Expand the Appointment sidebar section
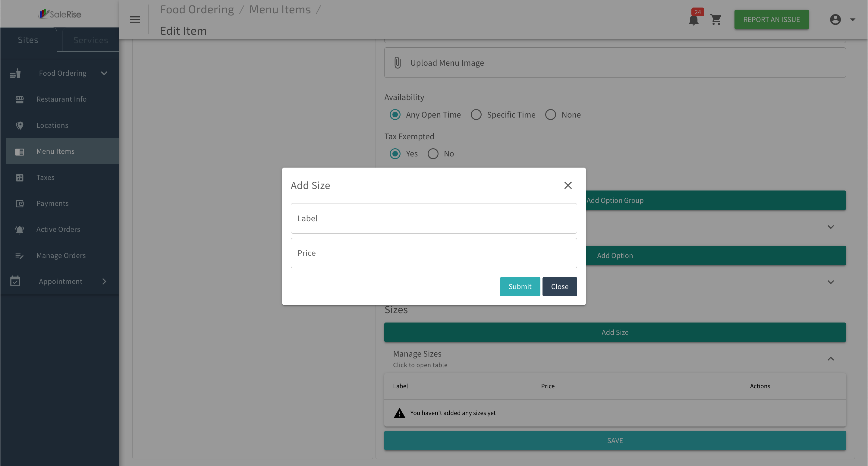This screenshot has width=868, height=466. (104, 281)
